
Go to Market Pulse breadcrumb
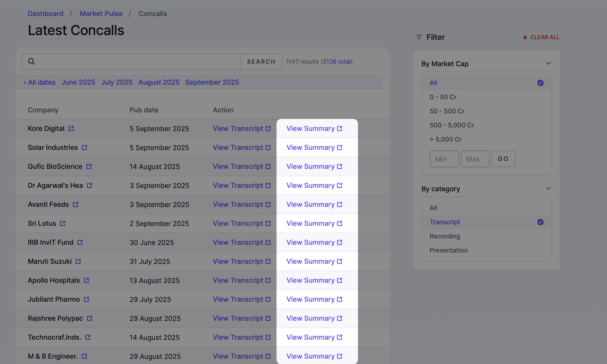[101, 14]
